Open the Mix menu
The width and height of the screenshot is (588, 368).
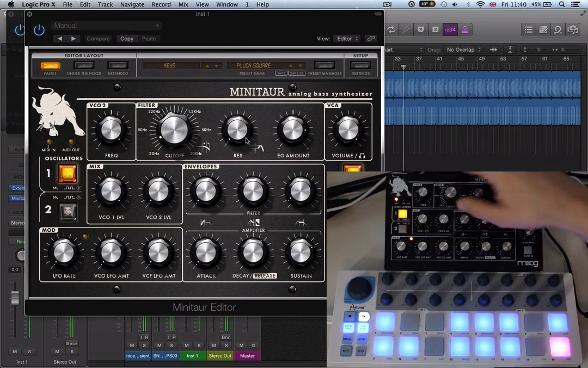pos(183,4)
